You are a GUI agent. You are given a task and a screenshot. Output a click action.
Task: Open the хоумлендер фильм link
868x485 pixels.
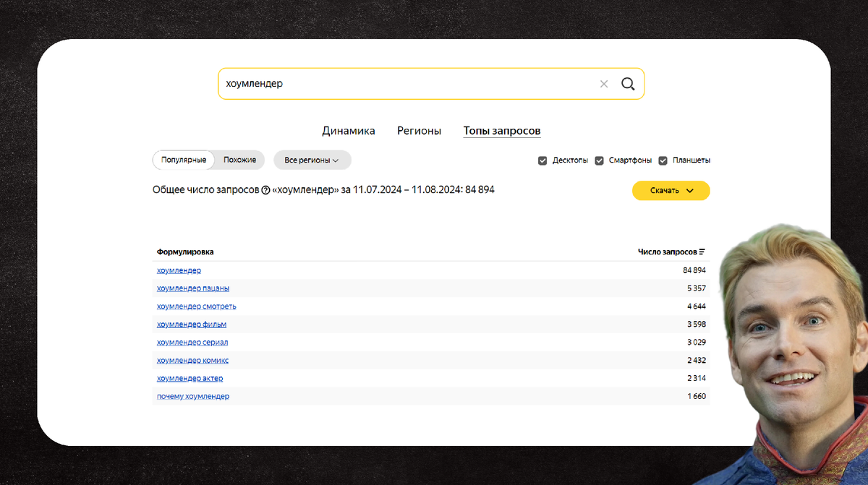point(192,325)
